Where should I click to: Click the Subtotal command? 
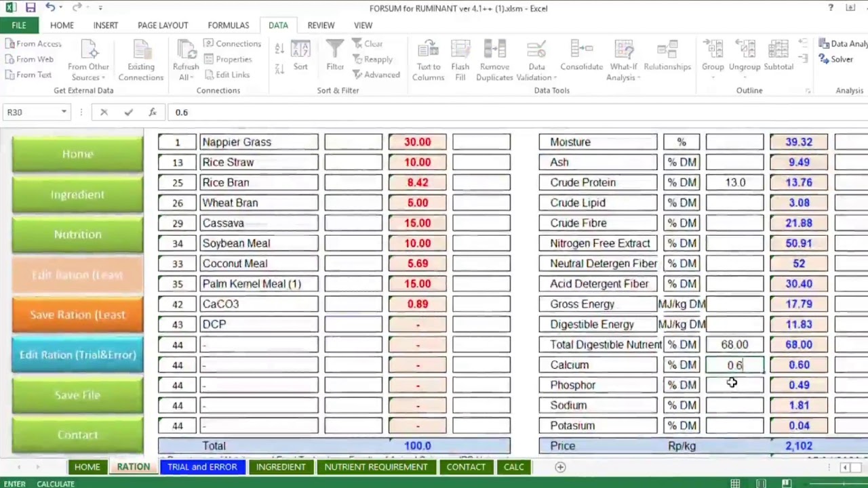point(778,56)
